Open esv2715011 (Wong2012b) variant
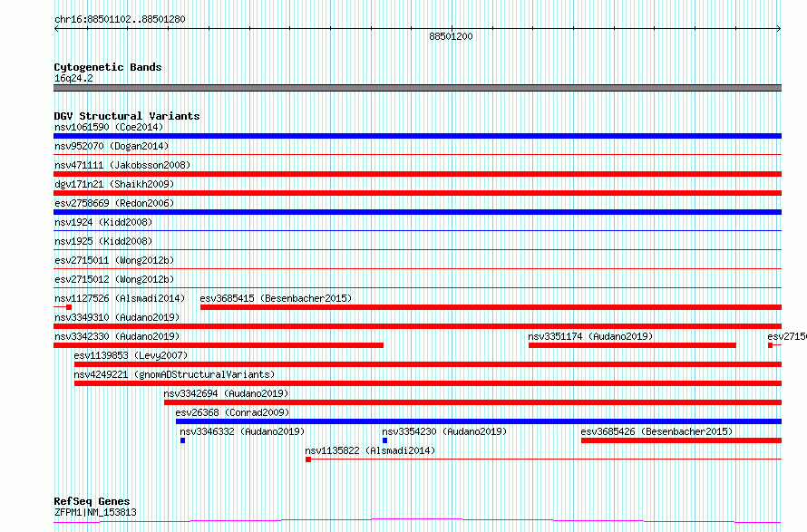The width and height of the screenshot is (807, 532). (114, 260)
